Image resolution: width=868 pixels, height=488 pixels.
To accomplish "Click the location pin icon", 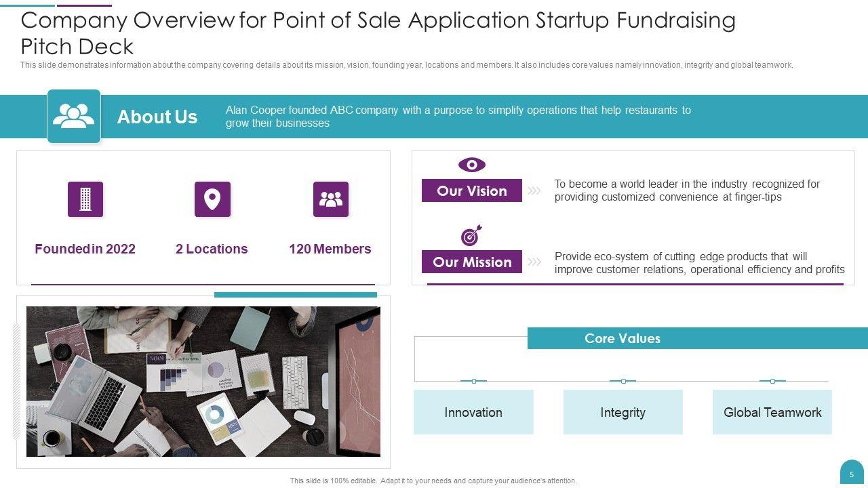I will (212, 199).
